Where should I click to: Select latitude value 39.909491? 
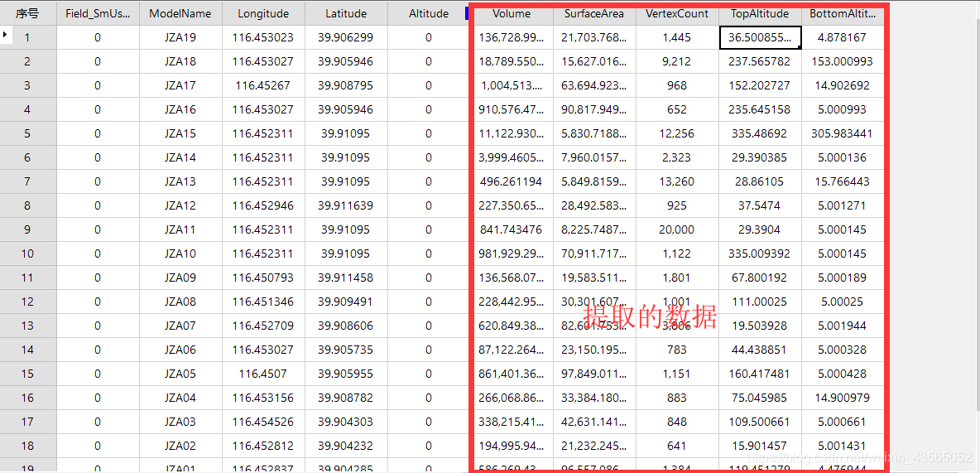click(x=346, y=302)
